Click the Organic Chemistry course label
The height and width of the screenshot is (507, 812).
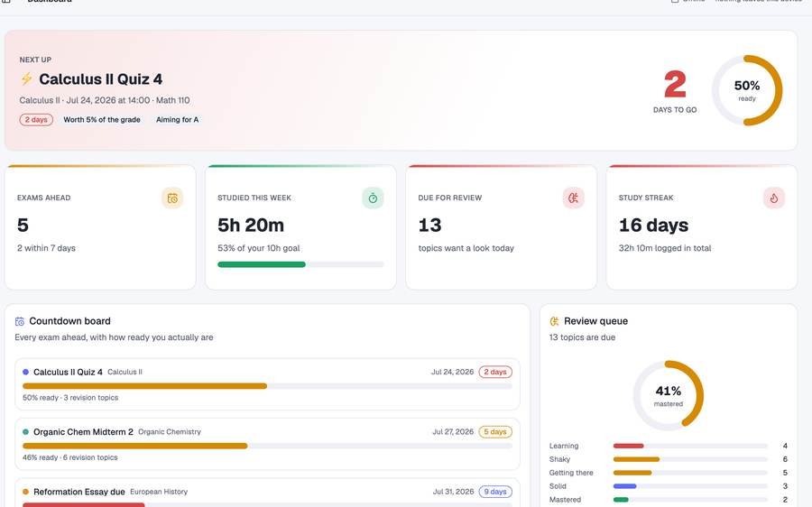point(170,432)
